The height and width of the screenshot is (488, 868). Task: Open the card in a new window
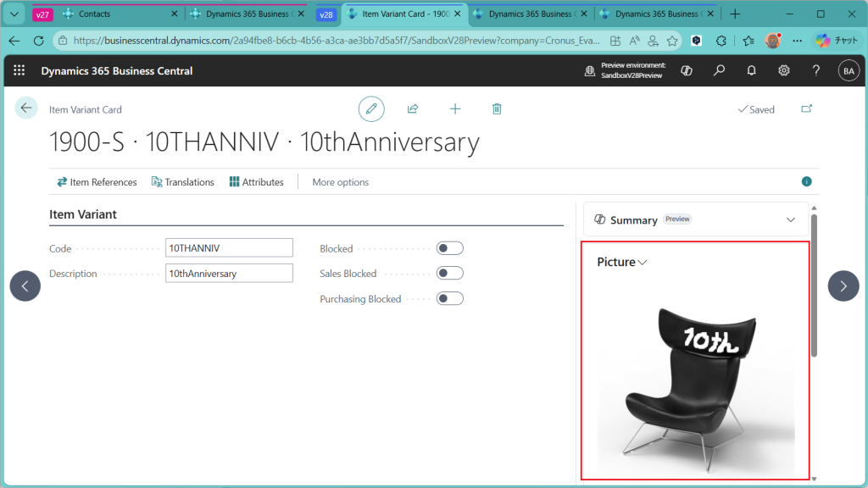coord(806,108)
